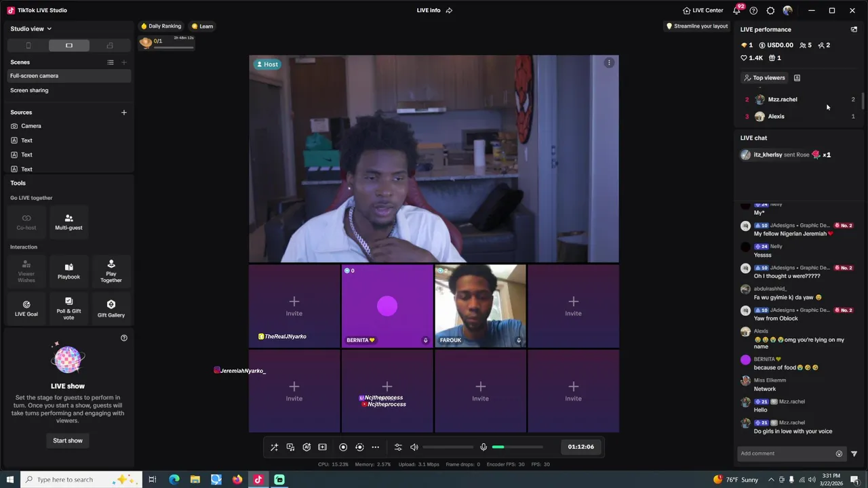Image resolution: width=868 pixels, height=488 pixels.
Task: Add a new scene with plus icon
Action: click(124, 62)
